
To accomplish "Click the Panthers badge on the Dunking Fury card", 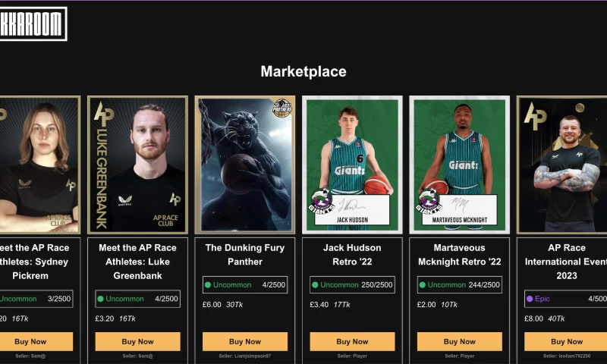I will 282,108.
